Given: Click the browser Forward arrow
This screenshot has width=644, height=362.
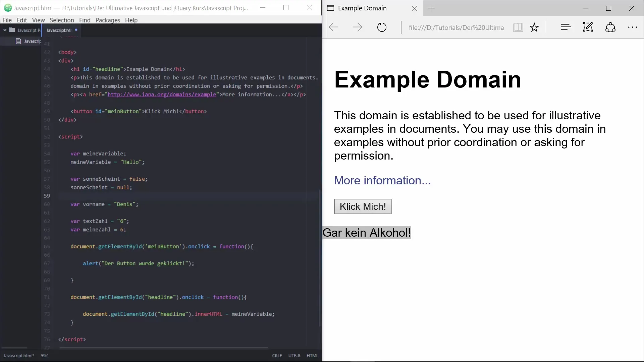Looking at the screenshot, I should point(357,27).
